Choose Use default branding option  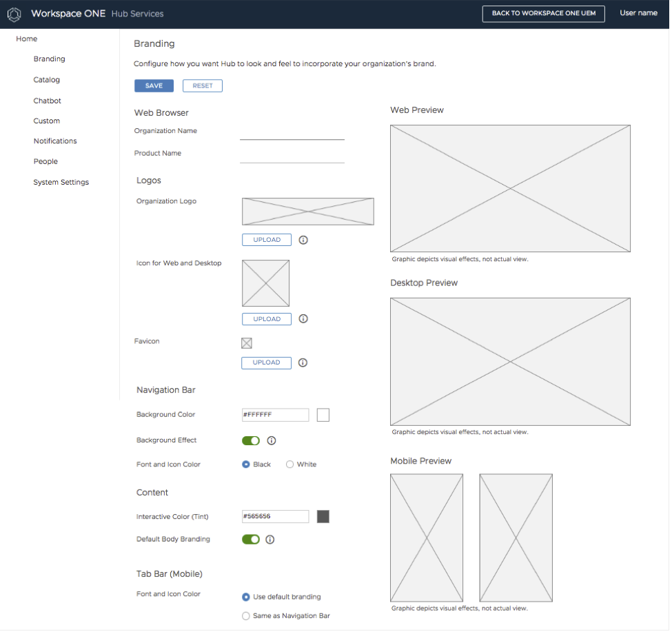click(246, 597)
